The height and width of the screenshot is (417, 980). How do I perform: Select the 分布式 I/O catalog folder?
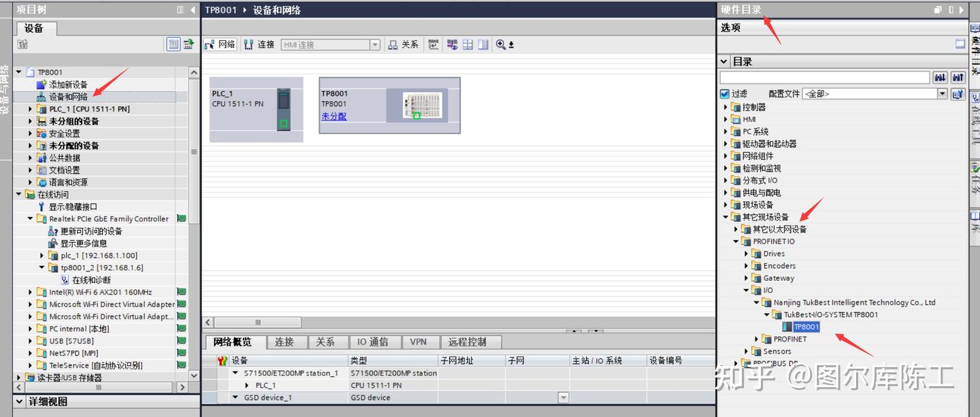tap(759, 180)
